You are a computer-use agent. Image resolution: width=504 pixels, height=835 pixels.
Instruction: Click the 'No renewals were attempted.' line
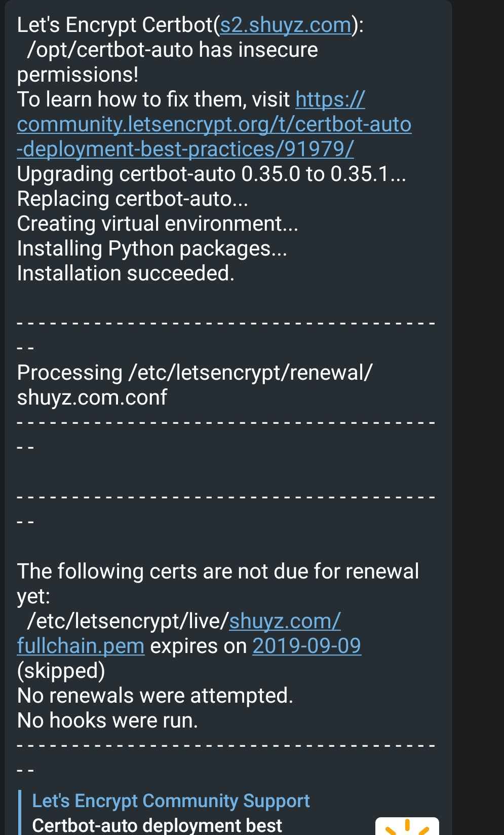[x=155, y=696]
